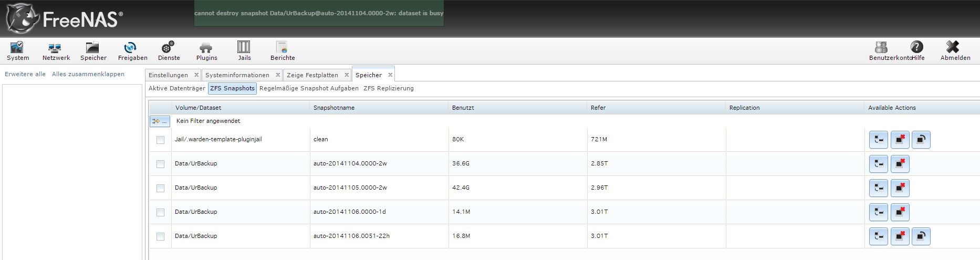The height and width of the screenshot is (260, 980).
Task: Clone snapshot auto-20141105.0000-2w
Action: [x=878, y=188]
